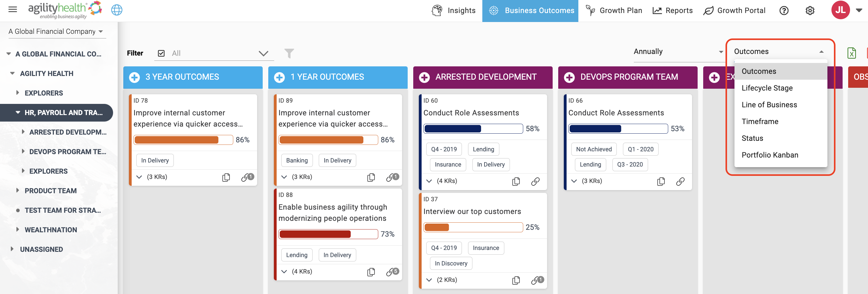This screenshot has height=294, width=868.
Task: Expand KRs on ID 88 card
Action: [x=284, y=271]
